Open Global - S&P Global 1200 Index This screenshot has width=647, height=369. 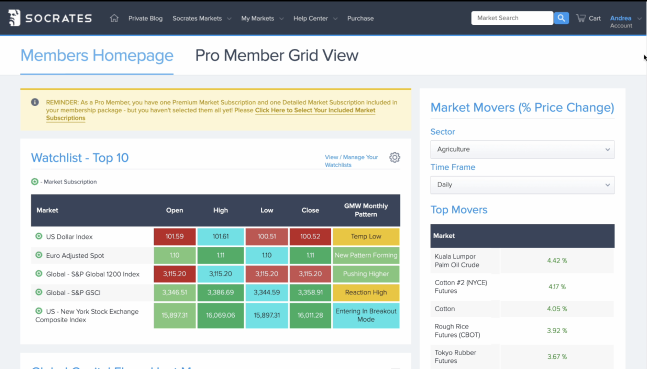[x=92, y=274]
